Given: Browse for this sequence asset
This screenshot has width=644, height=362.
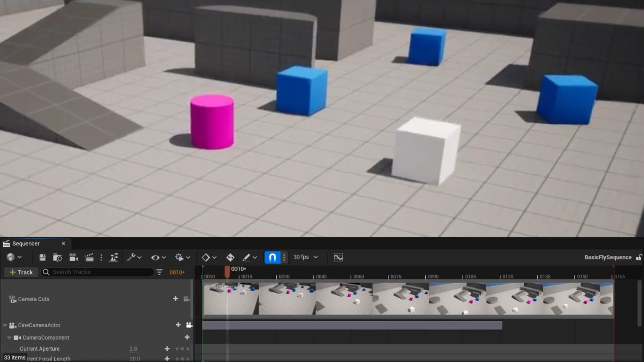Looking at the screenshot, I should click(58, 257).
